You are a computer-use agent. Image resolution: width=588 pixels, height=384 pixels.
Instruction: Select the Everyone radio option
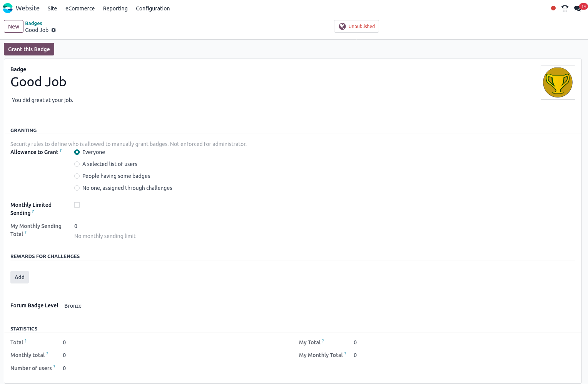coord(77,152)
